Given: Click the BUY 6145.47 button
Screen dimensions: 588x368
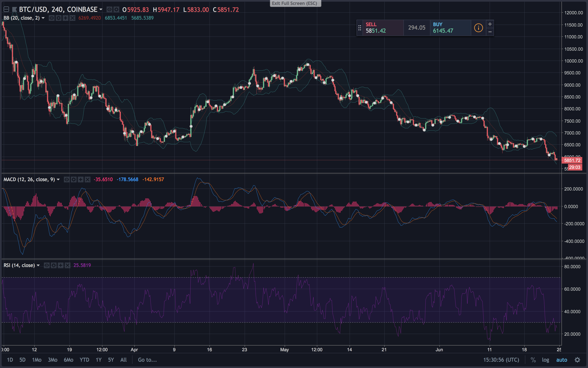Looking at the screenshot, I should coord(450,28).
